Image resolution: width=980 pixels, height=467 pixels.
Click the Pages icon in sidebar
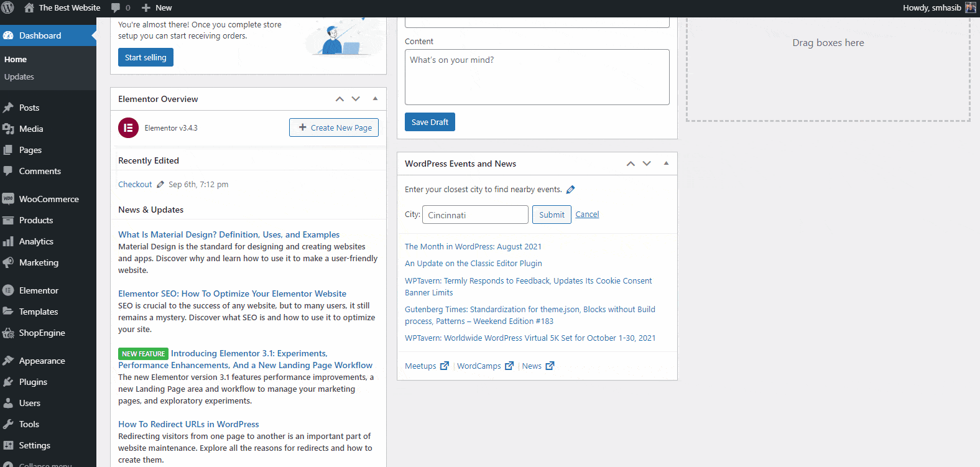coord(8,150)
